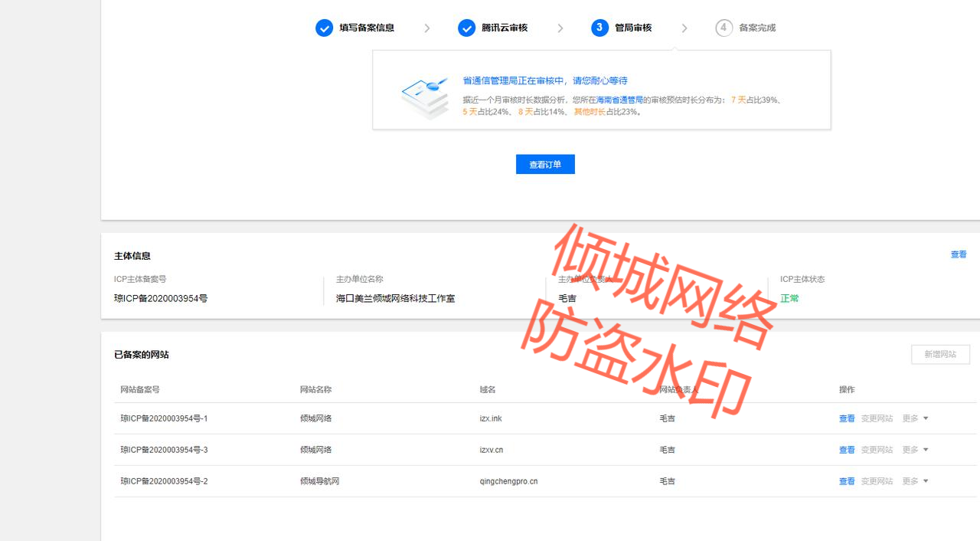Click the 新增网站 button
This screenshot has width=980, height=541.
940,355
